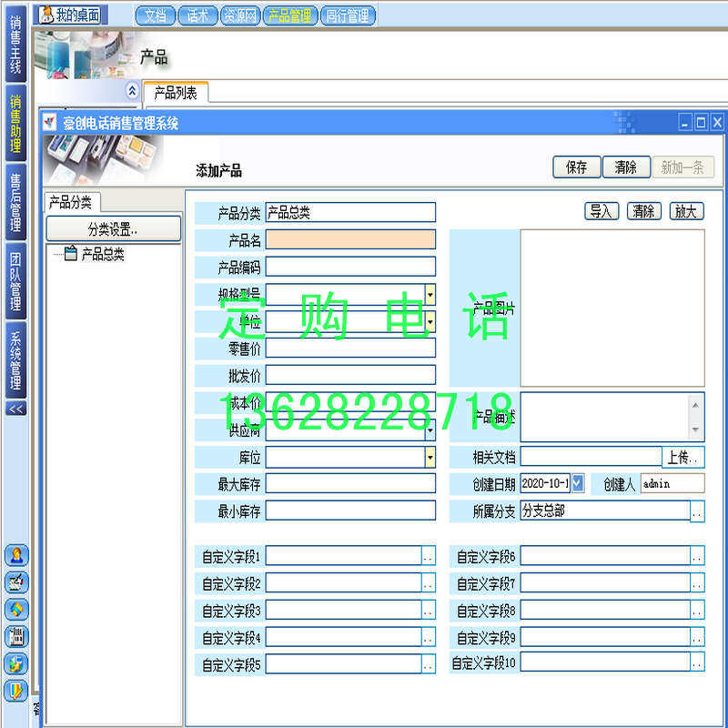Click the 自定义字段8 ellipsis button
The height and width of the screenshot is (728, 728).
[697, 610]
